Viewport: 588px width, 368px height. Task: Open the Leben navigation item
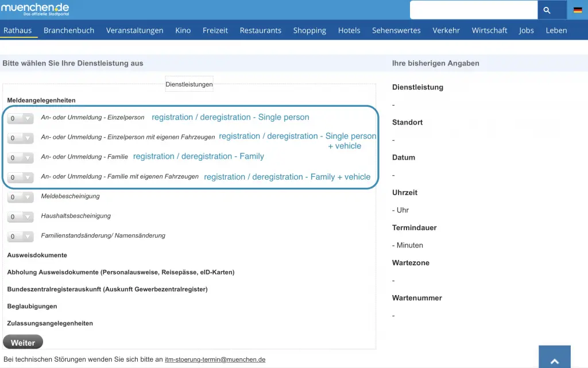click(556, 30)
